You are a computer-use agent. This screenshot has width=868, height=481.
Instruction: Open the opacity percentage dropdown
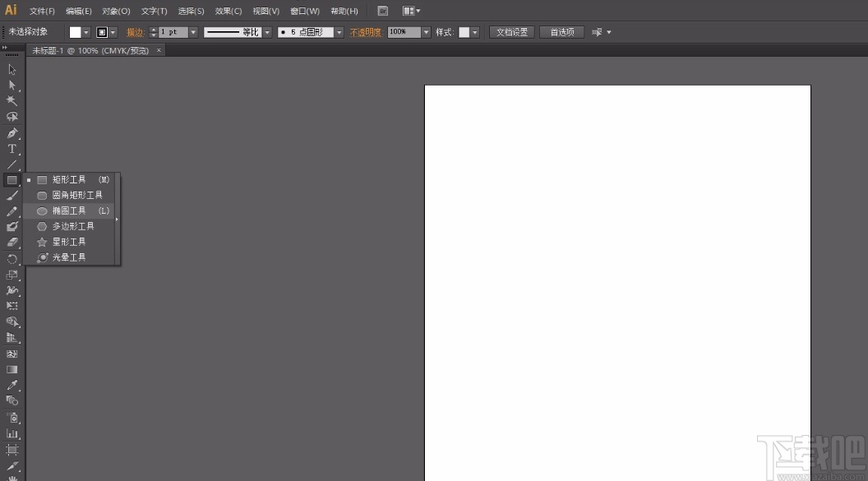[426, 32]
